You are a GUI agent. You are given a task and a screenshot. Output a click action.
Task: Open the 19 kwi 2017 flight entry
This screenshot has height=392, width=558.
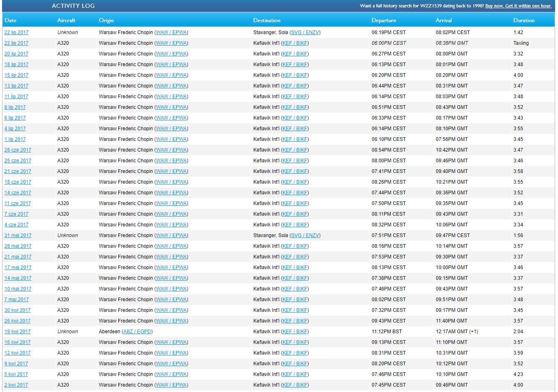[17, 332]
